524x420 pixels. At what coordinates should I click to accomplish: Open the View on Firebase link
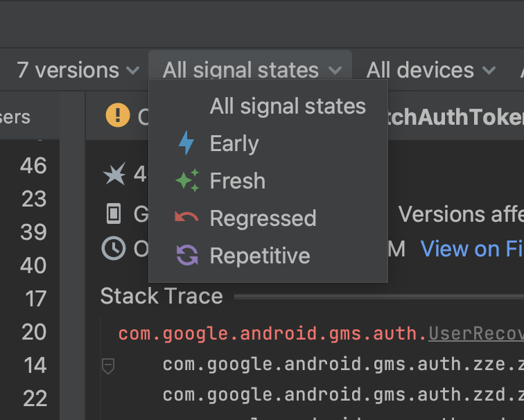[471, 248]
